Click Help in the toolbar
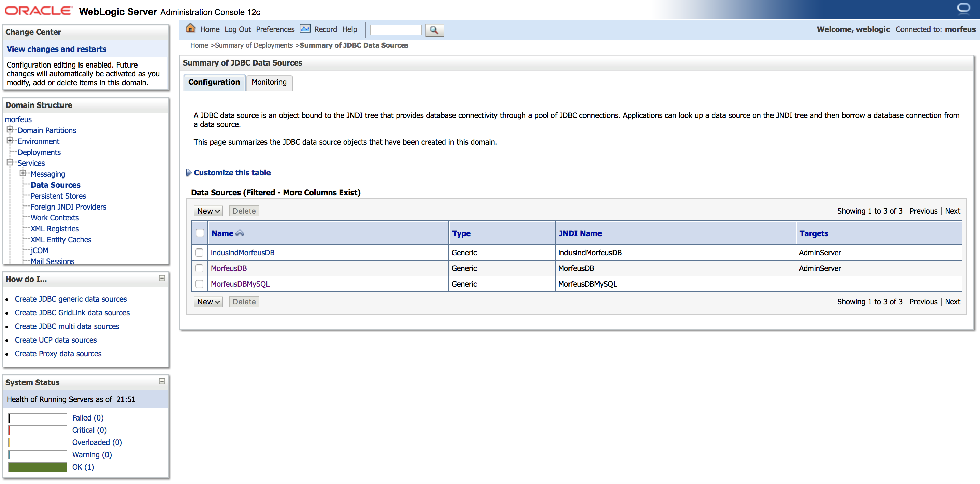 click(x=349, y=29)
